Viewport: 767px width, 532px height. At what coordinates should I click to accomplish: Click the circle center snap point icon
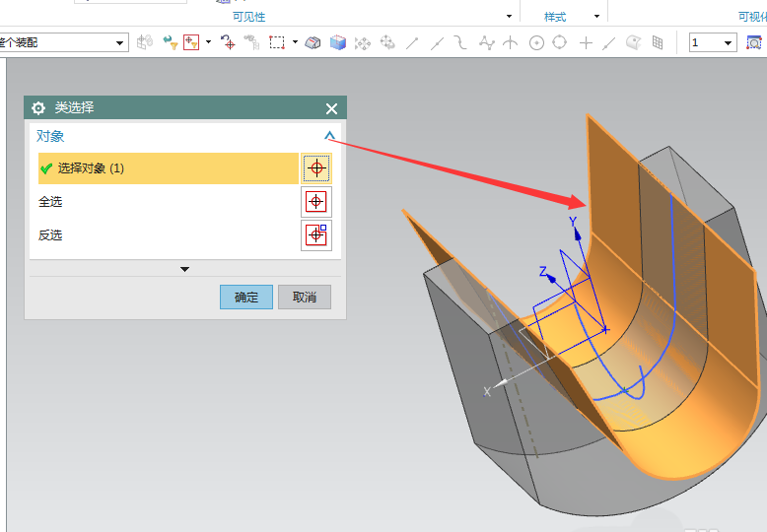pos(536,42)
